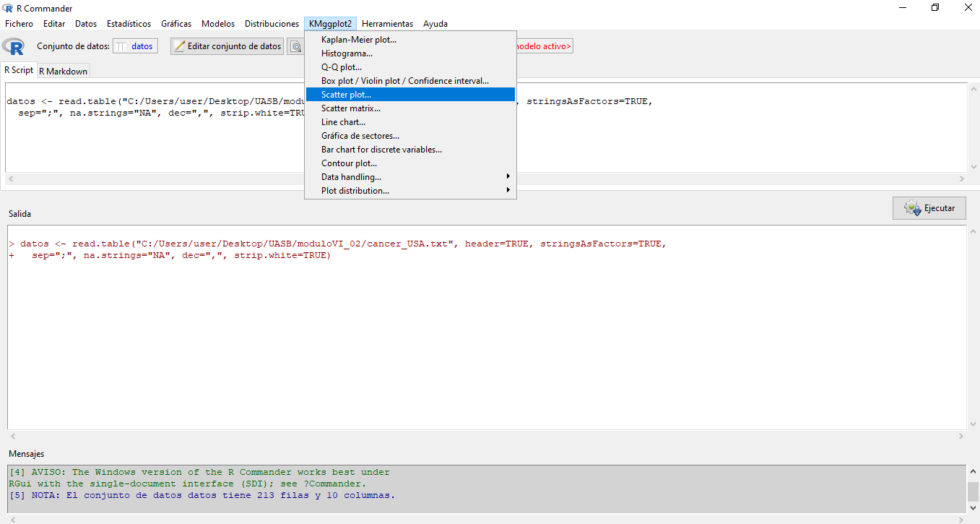Open the Histograma menu item

tap(347, 53)
